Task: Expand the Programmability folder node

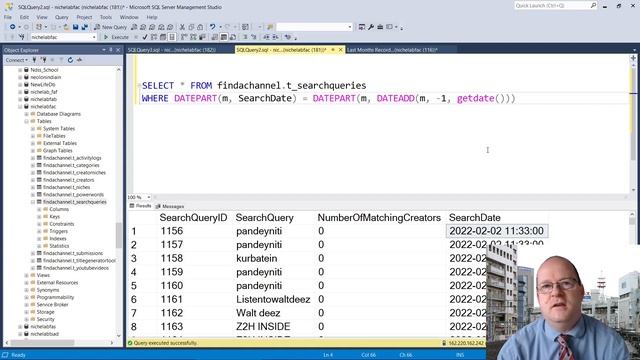Action: tap(27, 297)
